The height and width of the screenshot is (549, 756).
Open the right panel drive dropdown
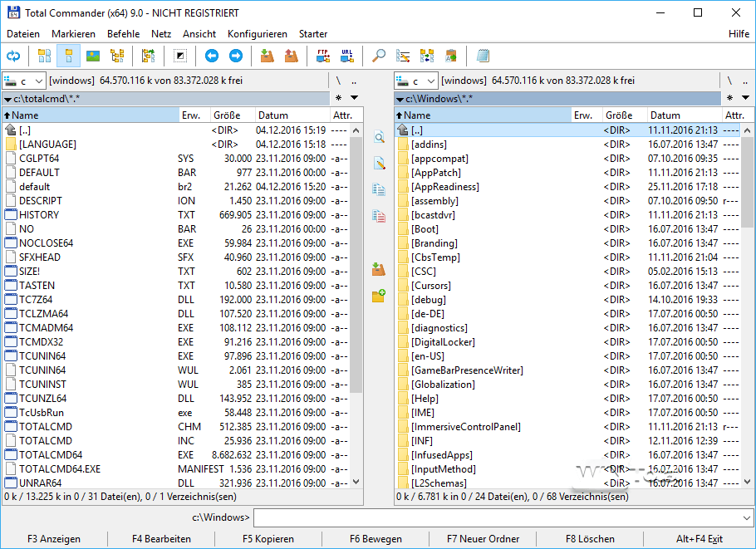pos(416,81)
